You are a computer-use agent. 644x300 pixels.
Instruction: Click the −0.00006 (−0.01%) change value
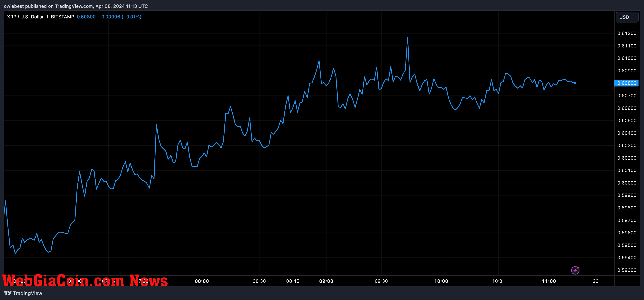pos(120,17)
